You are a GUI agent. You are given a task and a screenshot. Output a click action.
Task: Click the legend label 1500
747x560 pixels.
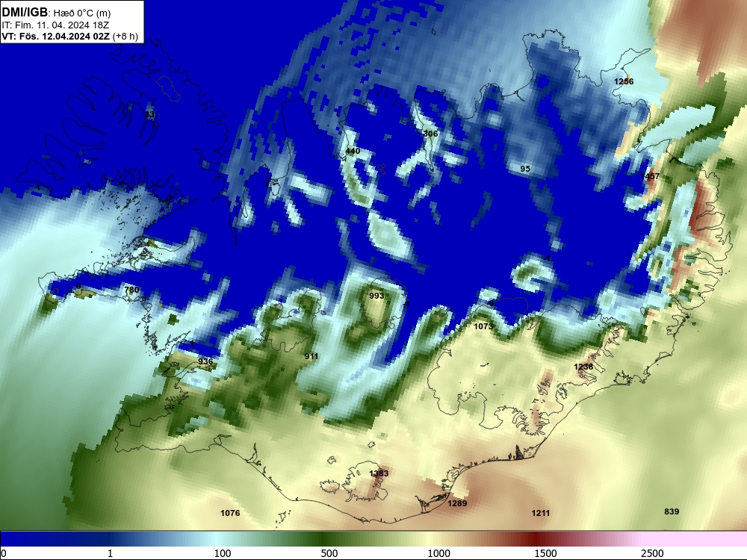pos(545,553)
